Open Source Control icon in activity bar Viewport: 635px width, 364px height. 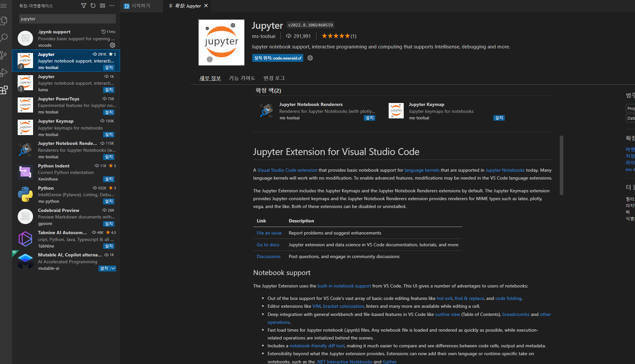click(4, 55)
